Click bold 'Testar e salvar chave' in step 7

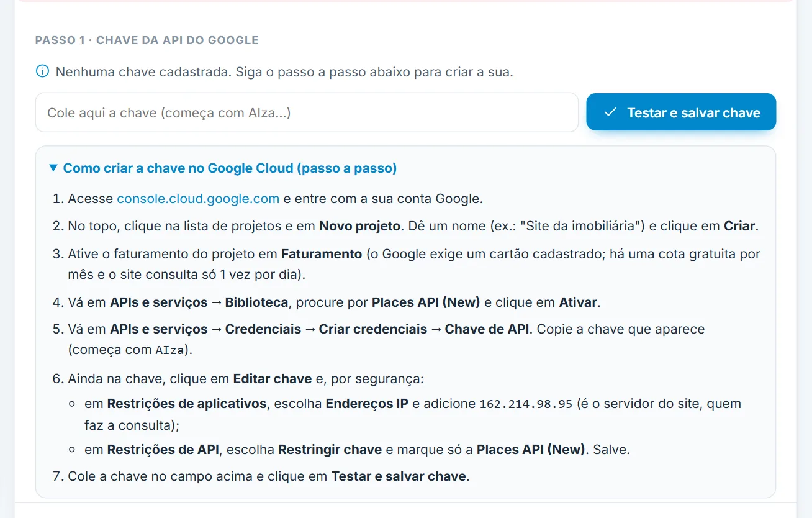click(399, 476)
